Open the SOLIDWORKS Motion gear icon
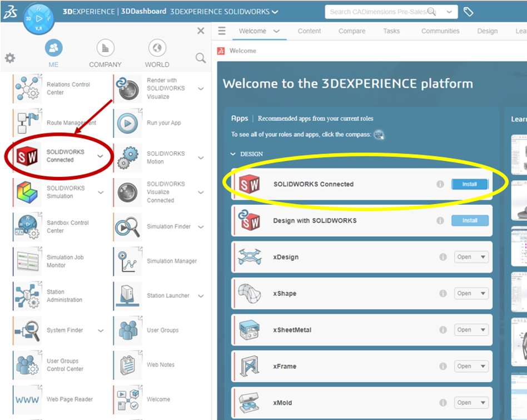Screen dimensions: 527x420 tap(128, 157)
